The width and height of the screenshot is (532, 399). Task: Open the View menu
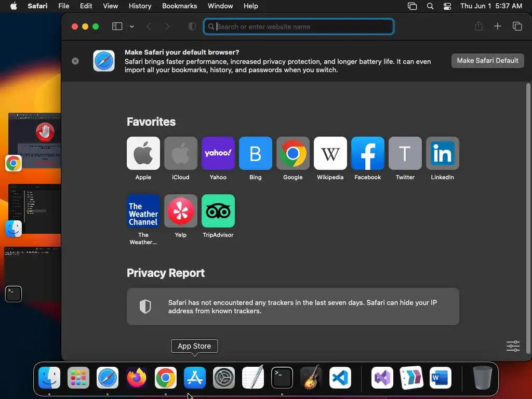[x=110, y=6]
